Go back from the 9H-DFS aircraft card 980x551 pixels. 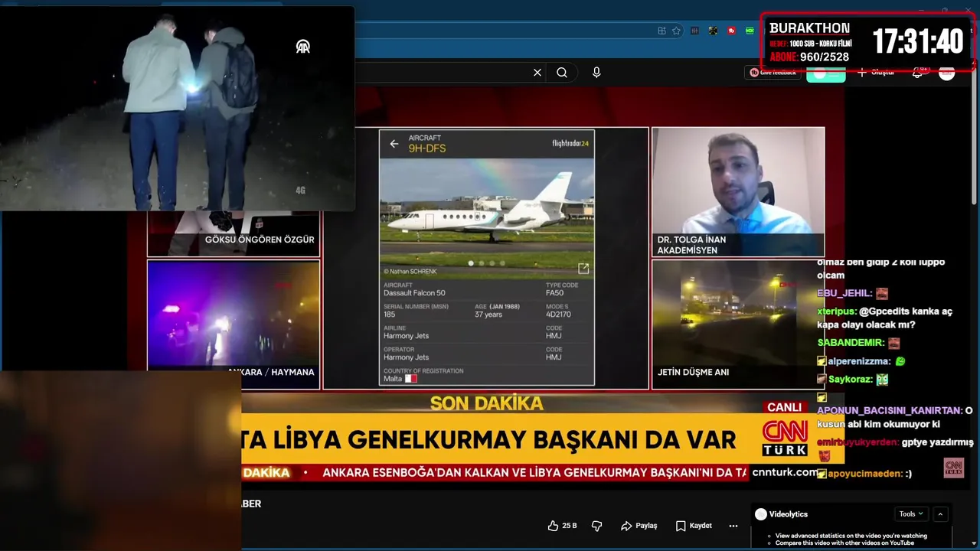(394, 143)
